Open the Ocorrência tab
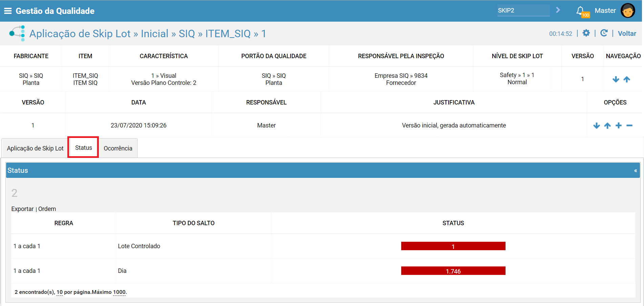The height and width of the screenshot is (306, 644). click(x=118, y=148)
